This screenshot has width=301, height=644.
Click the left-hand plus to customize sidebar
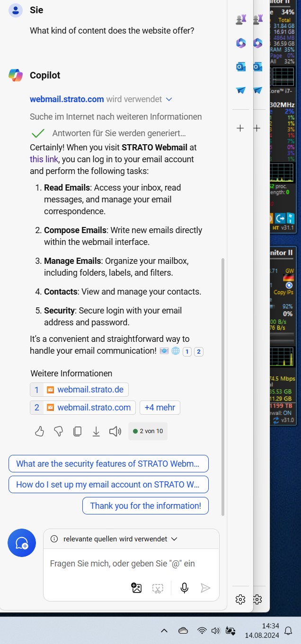tap(240, 128)
